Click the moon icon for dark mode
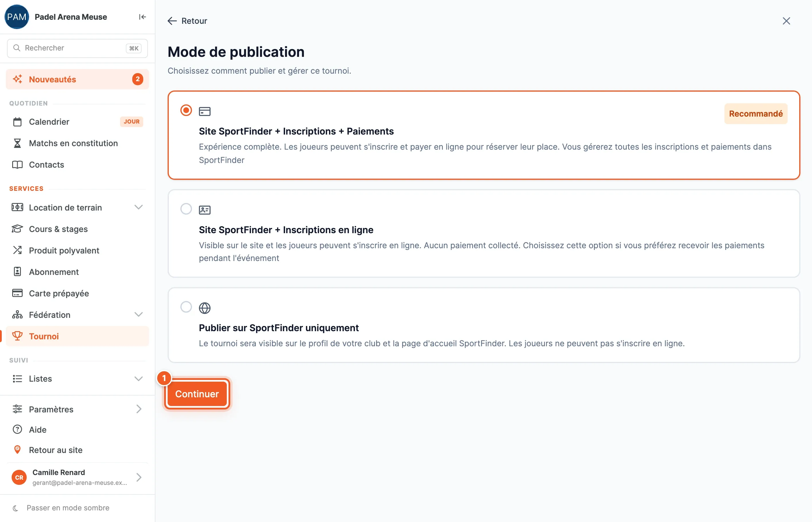812x522 pixels. pos(15,508)
